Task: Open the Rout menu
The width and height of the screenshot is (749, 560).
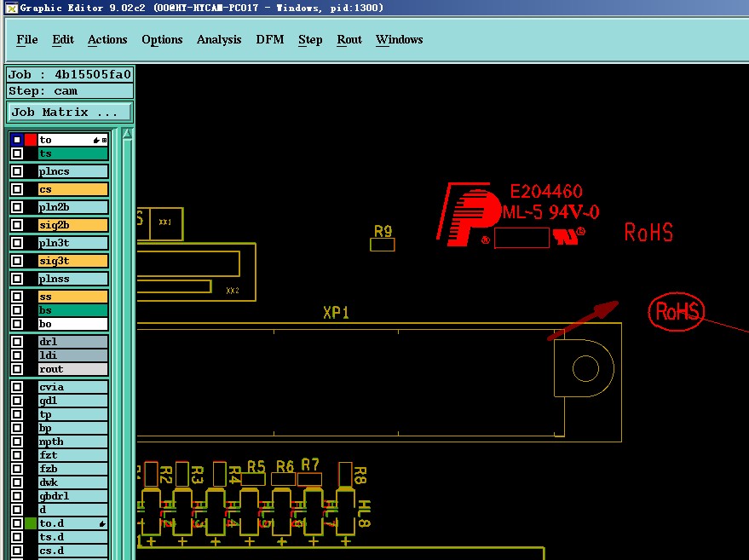Action: coord(349,40)
